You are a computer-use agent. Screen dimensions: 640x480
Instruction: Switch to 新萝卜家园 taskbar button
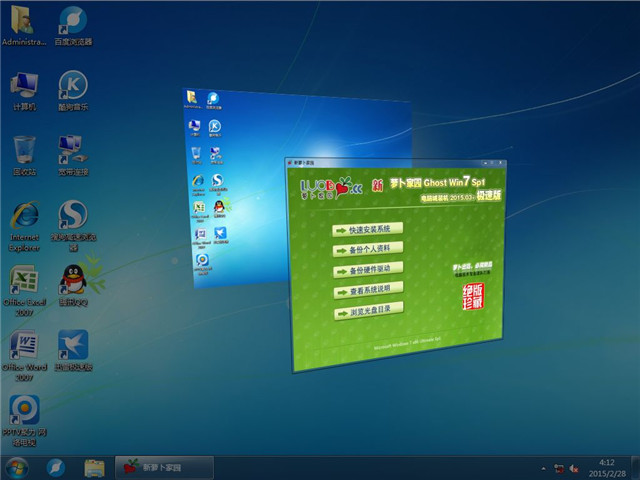(164, 468)
